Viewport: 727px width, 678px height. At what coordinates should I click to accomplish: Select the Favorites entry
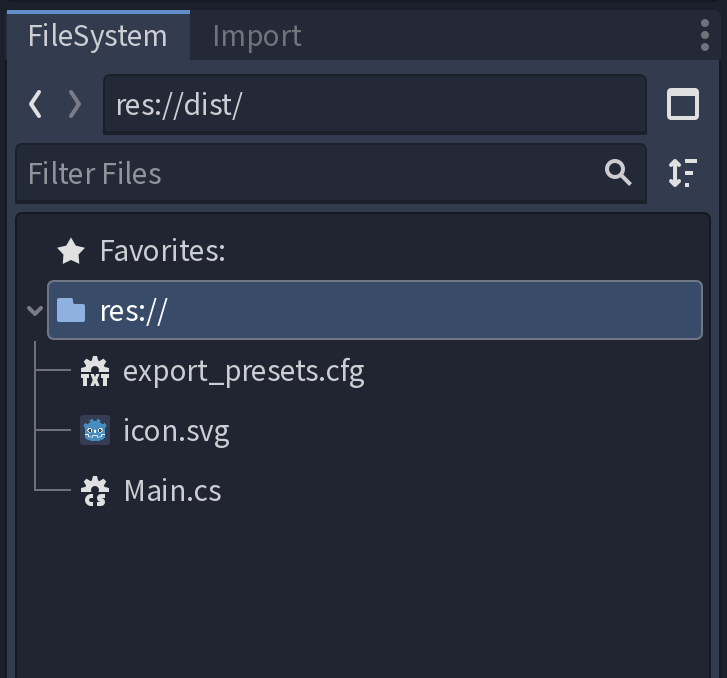click(162, 251)
